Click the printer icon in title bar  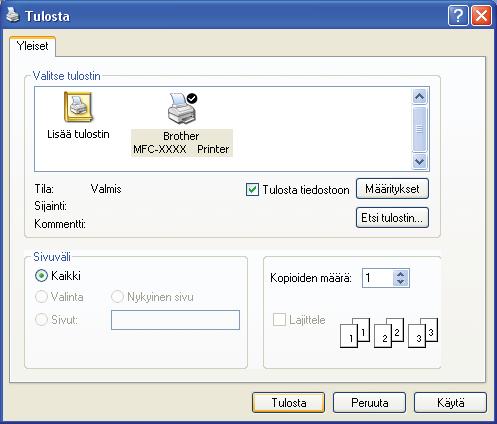(13, 15)
